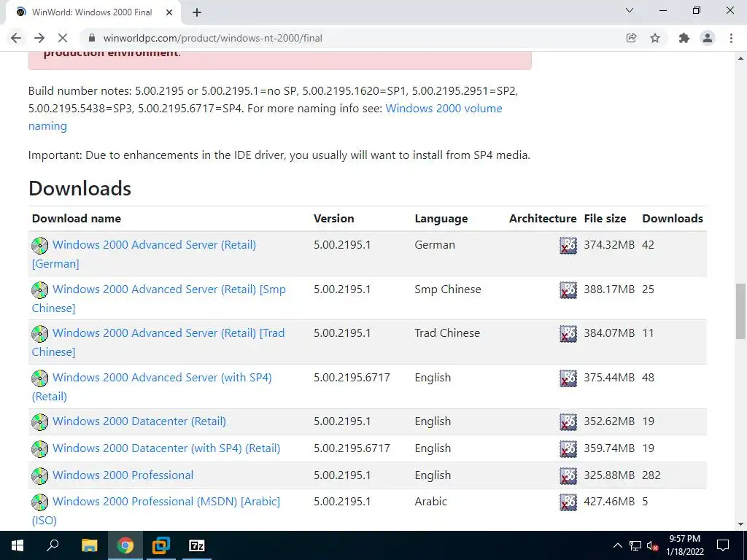Click the share page icon in address bar
This screenshot has width=747, height=560.
coord(631,38)
